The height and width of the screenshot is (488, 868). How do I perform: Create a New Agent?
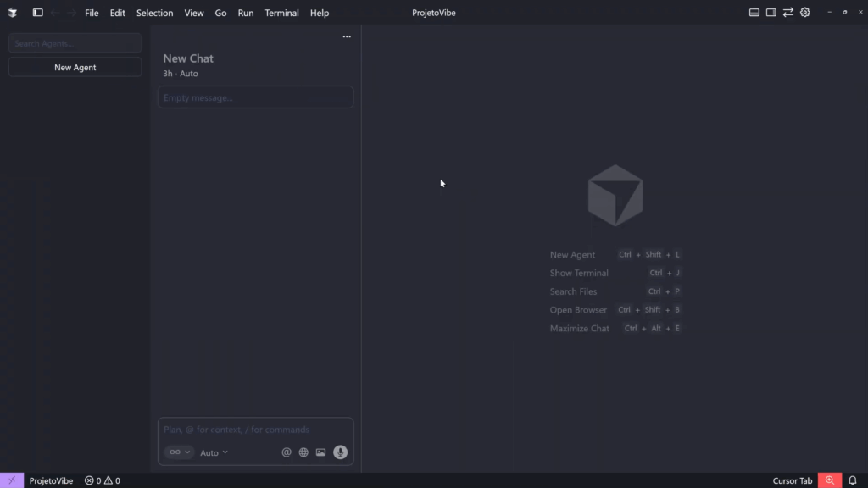[75, 68]
